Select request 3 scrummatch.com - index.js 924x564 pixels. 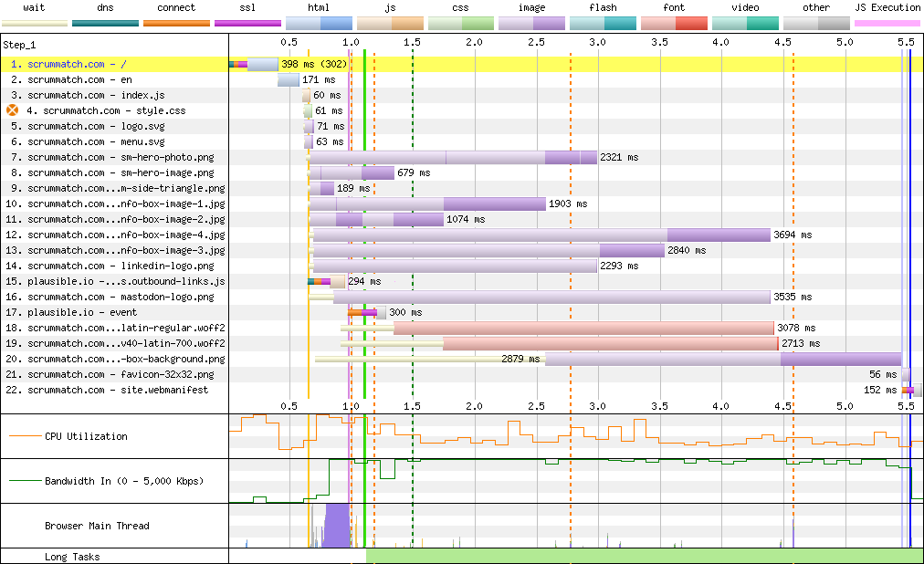click(x=88, y=95)
